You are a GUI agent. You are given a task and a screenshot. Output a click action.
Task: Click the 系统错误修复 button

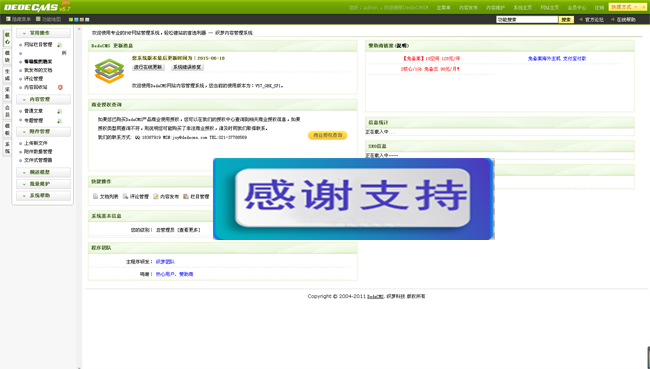click(x=187, y=67)
